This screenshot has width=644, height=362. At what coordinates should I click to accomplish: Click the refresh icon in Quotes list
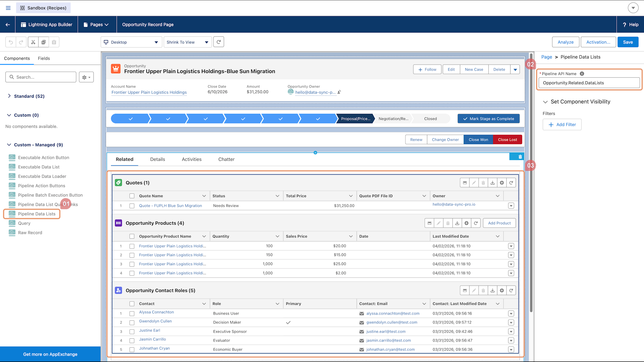[x=511, y=183]
